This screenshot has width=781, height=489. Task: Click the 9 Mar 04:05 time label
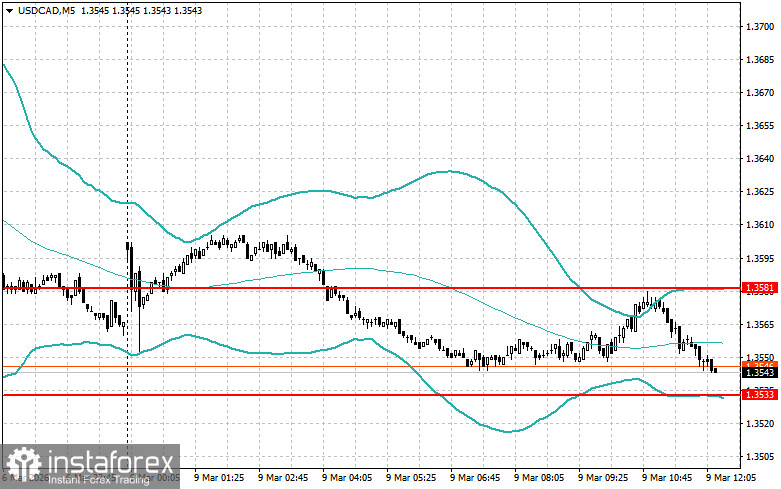pyautogui.click(x=347, y=478)
